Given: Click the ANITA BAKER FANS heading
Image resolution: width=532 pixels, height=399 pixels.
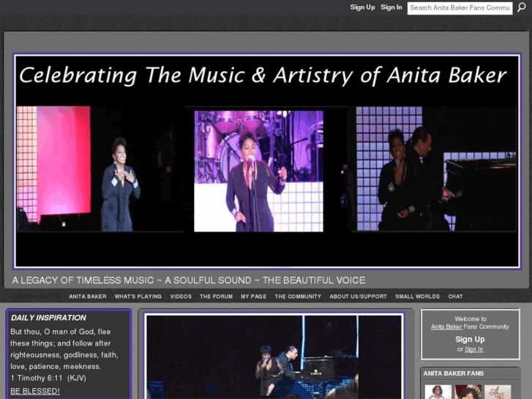Looking at the screenshot, I should tap(453, 373).
